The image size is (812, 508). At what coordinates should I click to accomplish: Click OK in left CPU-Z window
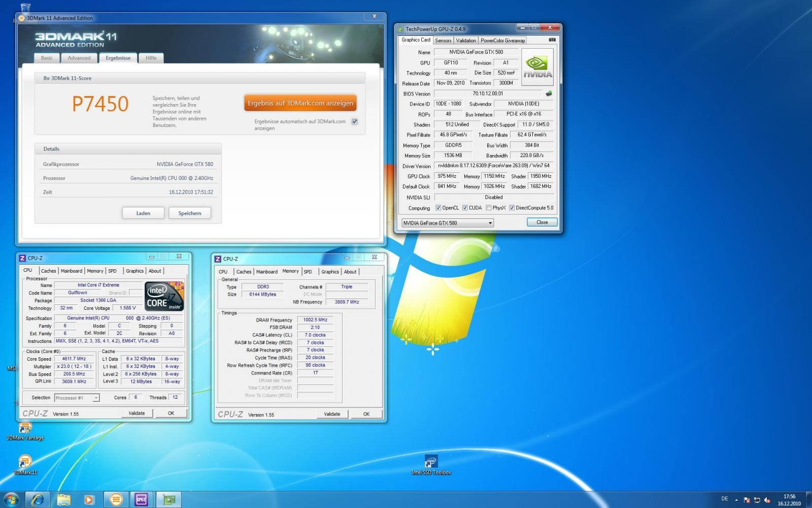[x=171, y=413]
